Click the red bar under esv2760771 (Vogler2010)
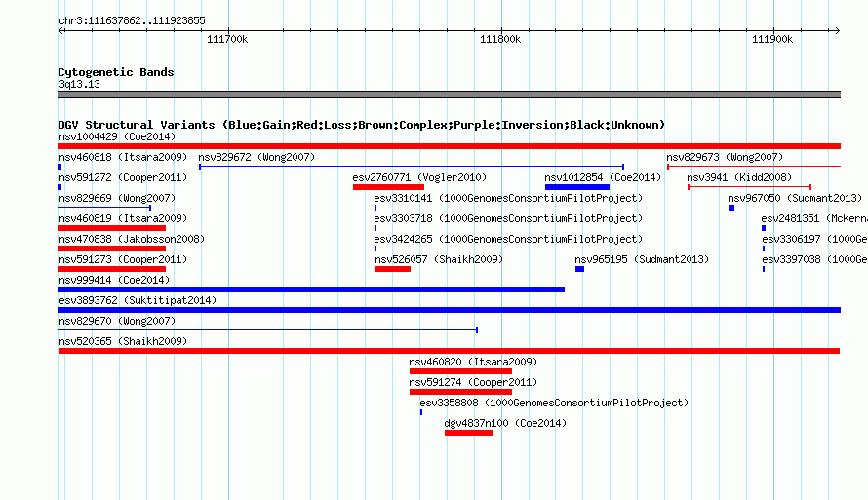The width and height of the screenshot is (868, 500). tap(388, 187)
